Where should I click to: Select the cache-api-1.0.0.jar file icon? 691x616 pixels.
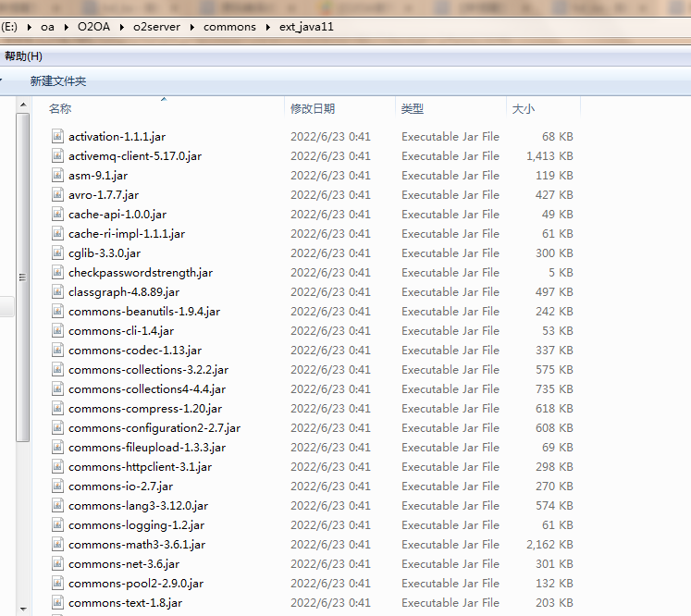coord(57,215)
